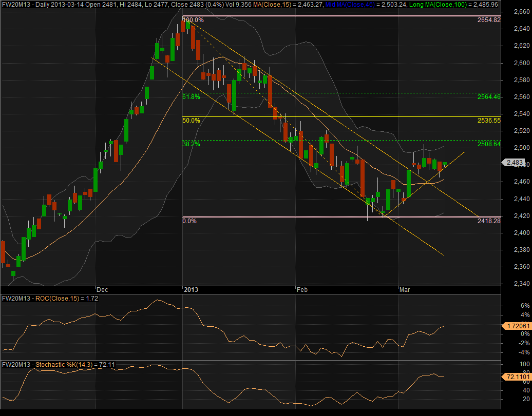Select the Feb marker on the time axis

pos(302,289)
